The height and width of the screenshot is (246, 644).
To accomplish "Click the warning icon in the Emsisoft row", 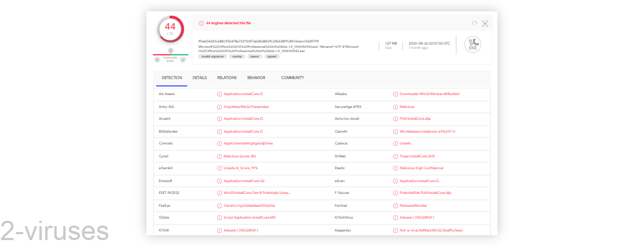I will tap(219, 180).
